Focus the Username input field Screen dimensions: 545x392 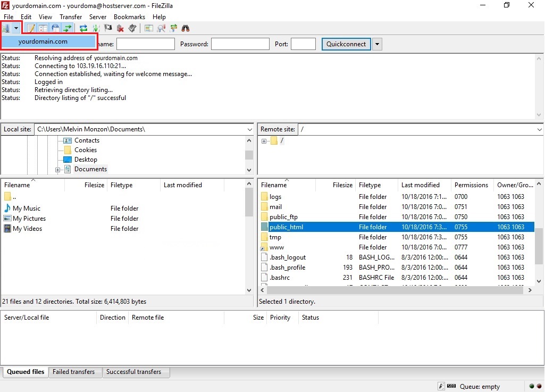146,44
